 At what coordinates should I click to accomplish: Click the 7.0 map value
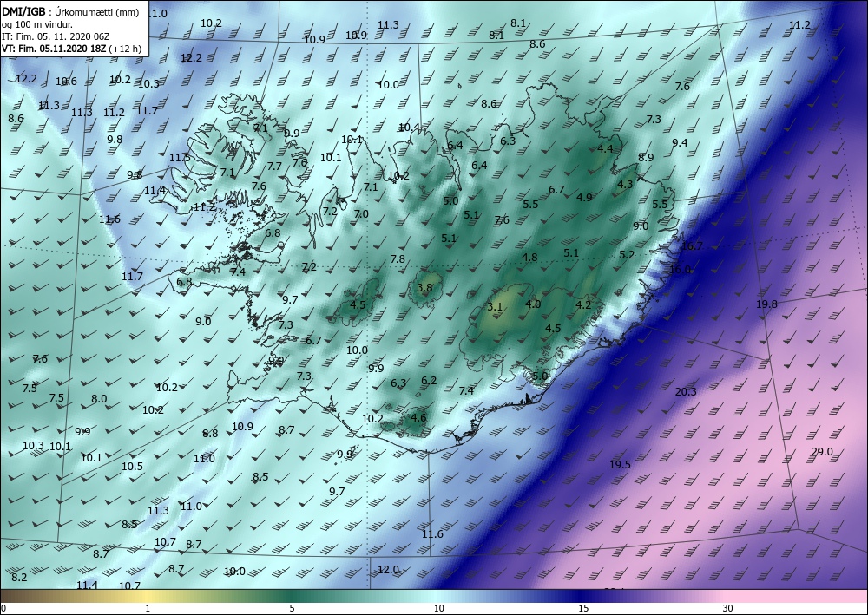[361, 214]
